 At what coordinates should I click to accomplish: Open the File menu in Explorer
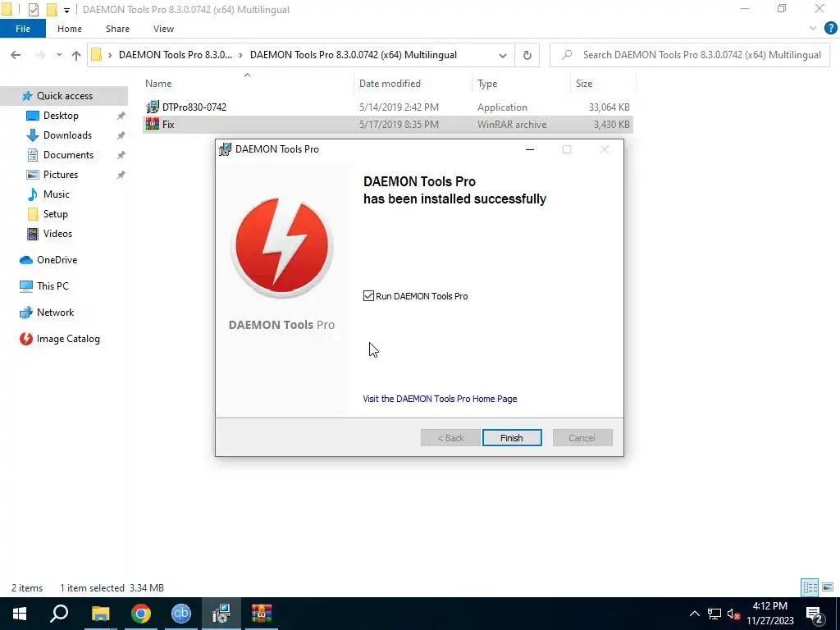coord(23,29)
